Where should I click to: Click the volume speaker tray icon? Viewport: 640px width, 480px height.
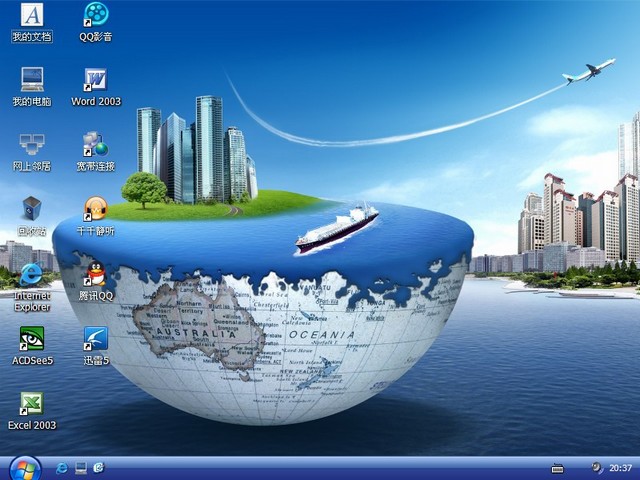click(597, 468)
